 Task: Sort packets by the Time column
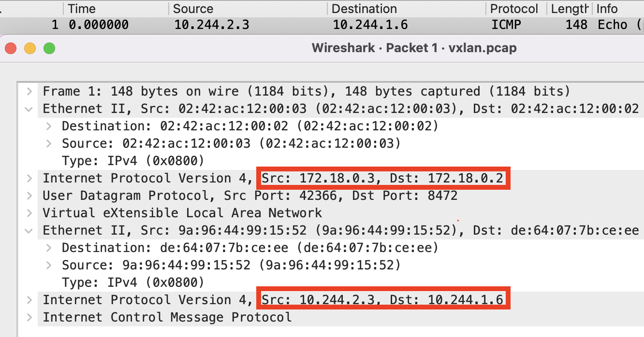117,9
